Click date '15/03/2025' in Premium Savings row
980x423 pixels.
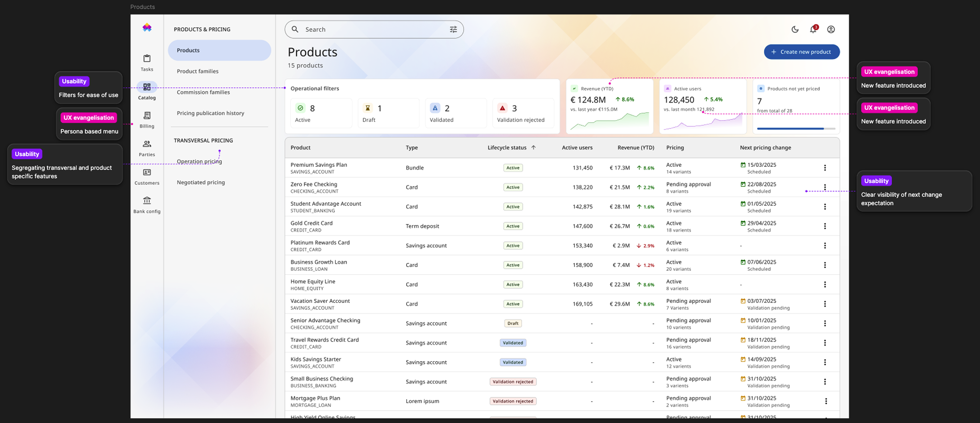762,165
